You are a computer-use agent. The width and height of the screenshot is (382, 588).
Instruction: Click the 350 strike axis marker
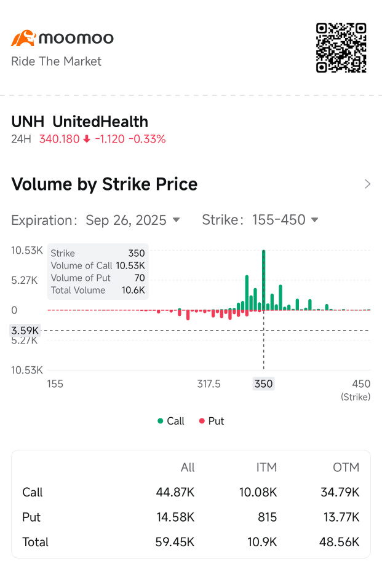coord(263,384)
